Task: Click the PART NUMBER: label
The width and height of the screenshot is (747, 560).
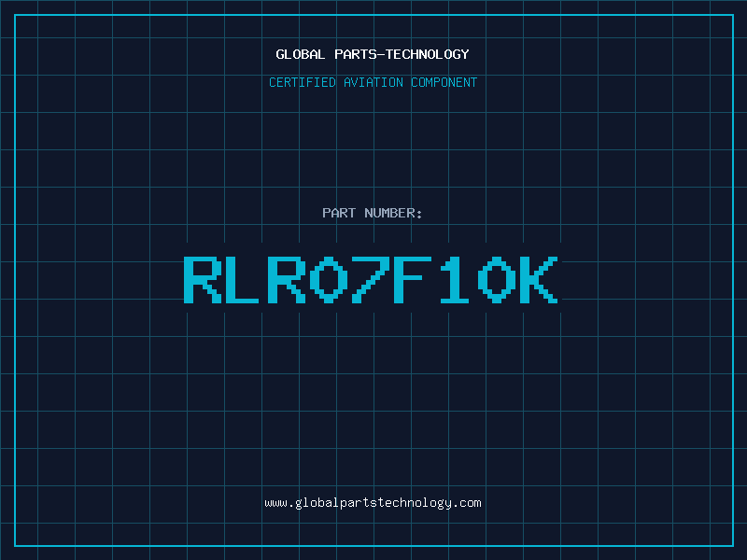Action: [373, 213]
